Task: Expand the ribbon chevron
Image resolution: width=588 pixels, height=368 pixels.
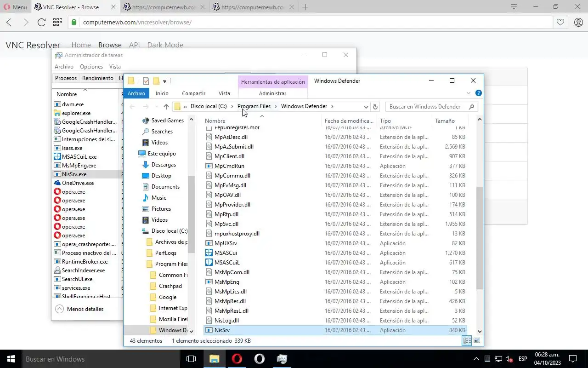Action: (x=469, y=93)
